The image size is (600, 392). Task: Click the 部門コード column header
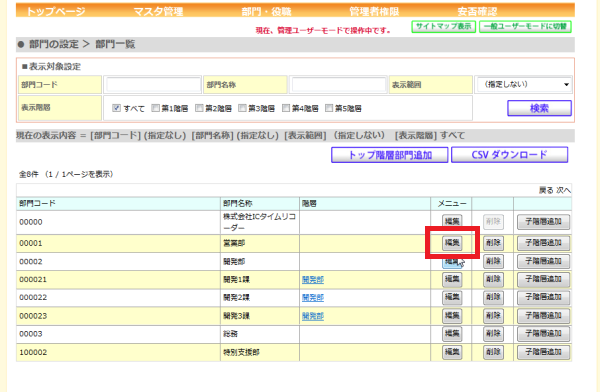pyautogui.click(x=118, y=203)
